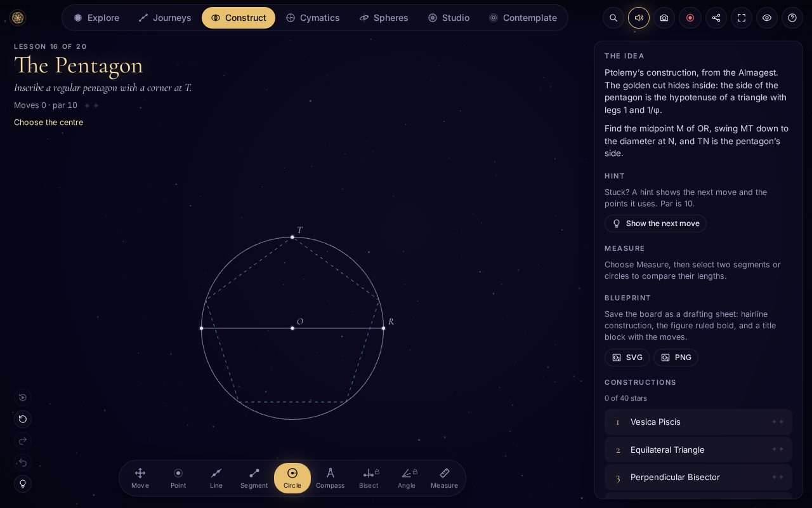Click centre point O
812x508 pixels.
[292, 328]
